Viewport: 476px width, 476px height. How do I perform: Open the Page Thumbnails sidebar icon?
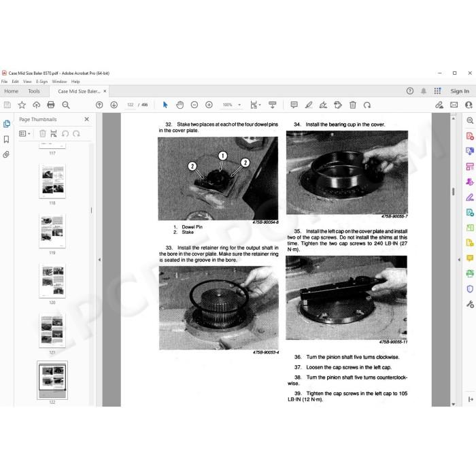pos(6,124)
